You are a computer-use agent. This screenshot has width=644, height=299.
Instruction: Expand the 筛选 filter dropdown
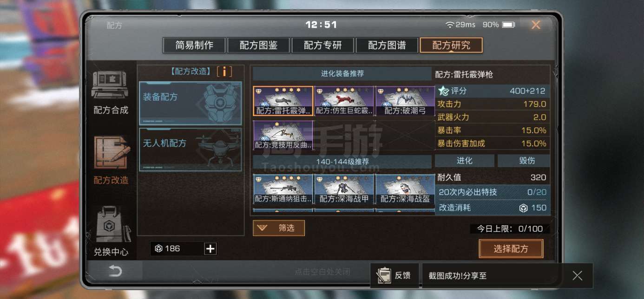coord(279,228)
